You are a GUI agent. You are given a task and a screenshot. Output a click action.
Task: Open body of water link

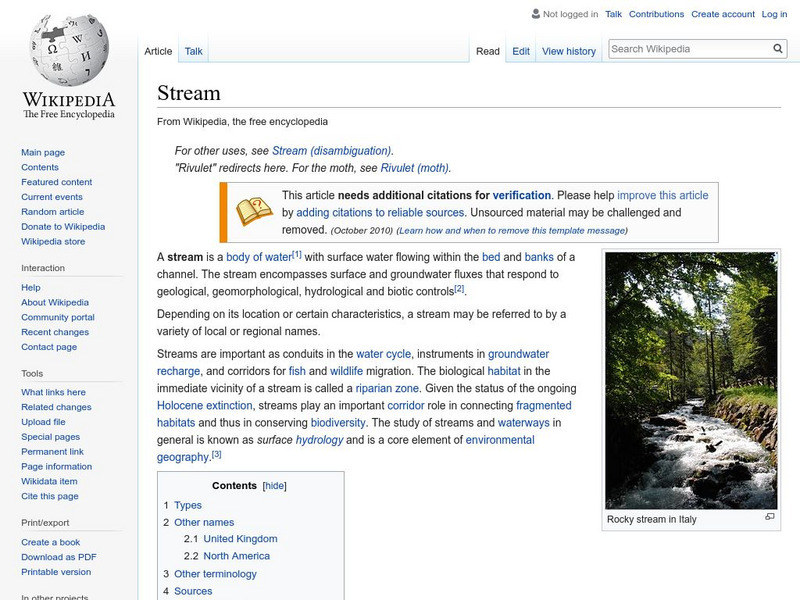coord(259,257)
